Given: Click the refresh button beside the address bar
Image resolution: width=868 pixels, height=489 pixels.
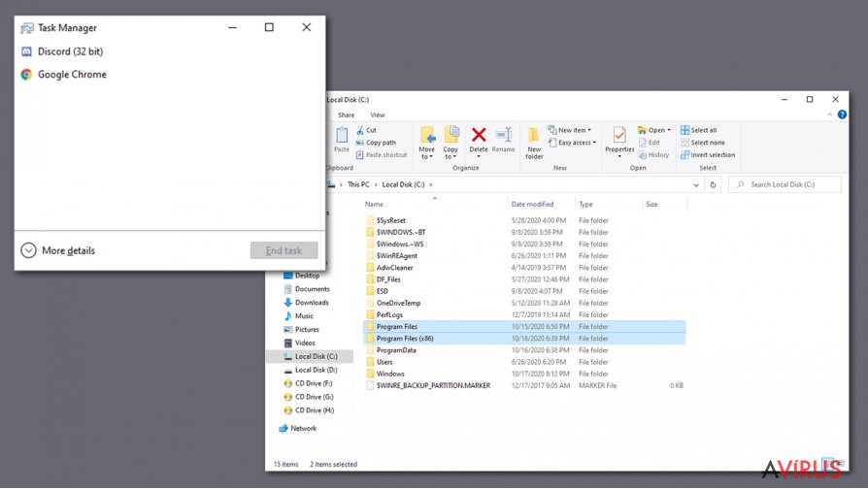Looking at the screenshot, I should tap(714, 184).
